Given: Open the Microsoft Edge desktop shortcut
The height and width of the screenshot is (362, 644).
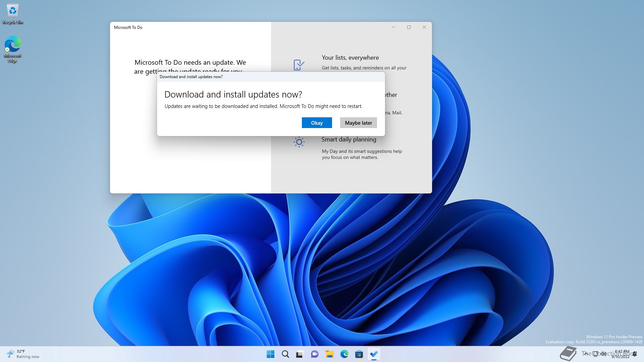Looking at the screenshot, I should click(13, 49).
